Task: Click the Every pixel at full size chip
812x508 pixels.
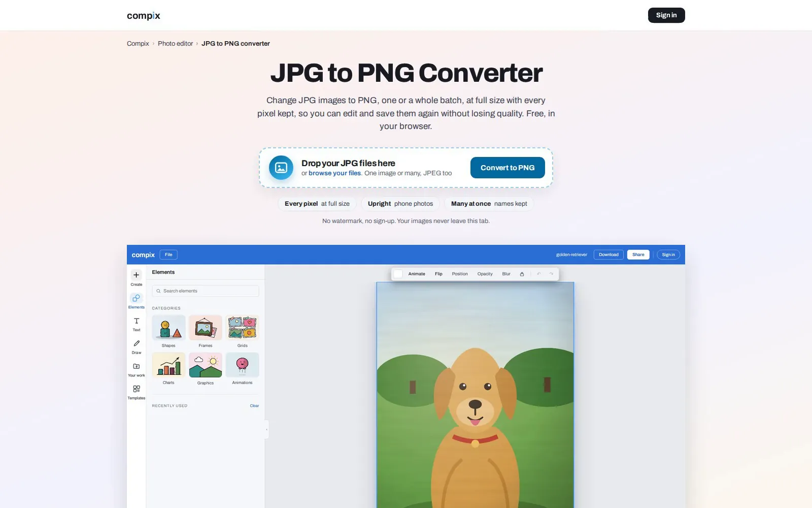Action: tap(317, 204)
